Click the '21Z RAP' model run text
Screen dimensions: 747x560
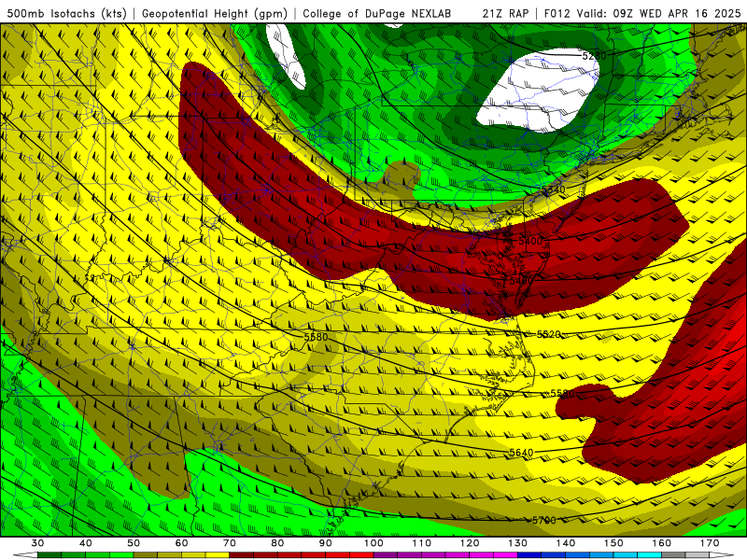point(505,14)
